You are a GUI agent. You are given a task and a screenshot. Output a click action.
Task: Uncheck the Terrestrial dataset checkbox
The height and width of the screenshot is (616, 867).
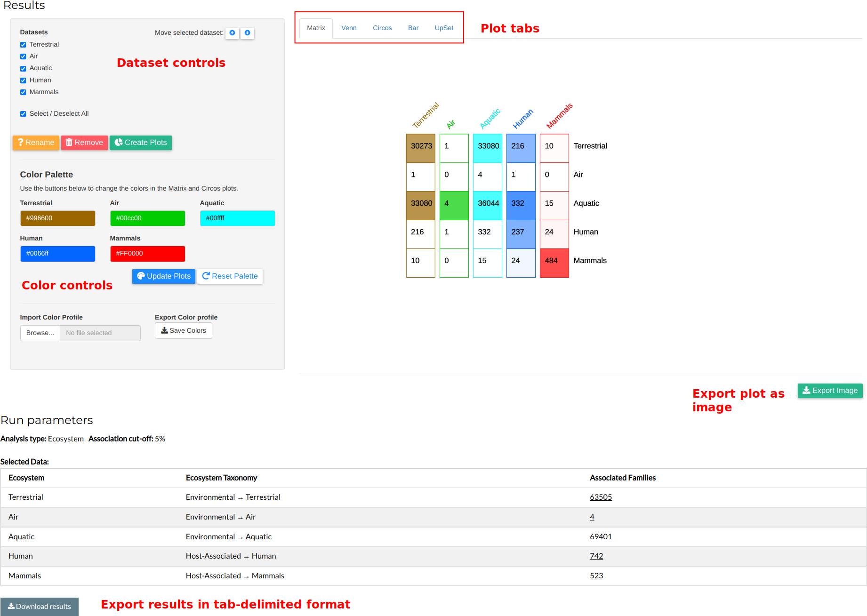pyautogui.click(x=23, y=45)
